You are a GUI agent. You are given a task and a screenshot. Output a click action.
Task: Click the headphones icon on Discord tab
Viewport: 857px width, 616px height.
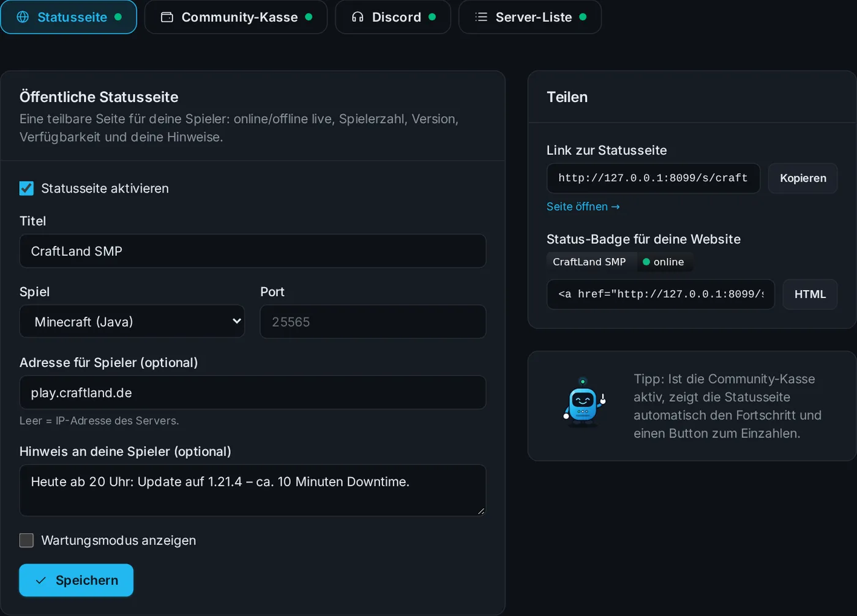click(357, 17)
